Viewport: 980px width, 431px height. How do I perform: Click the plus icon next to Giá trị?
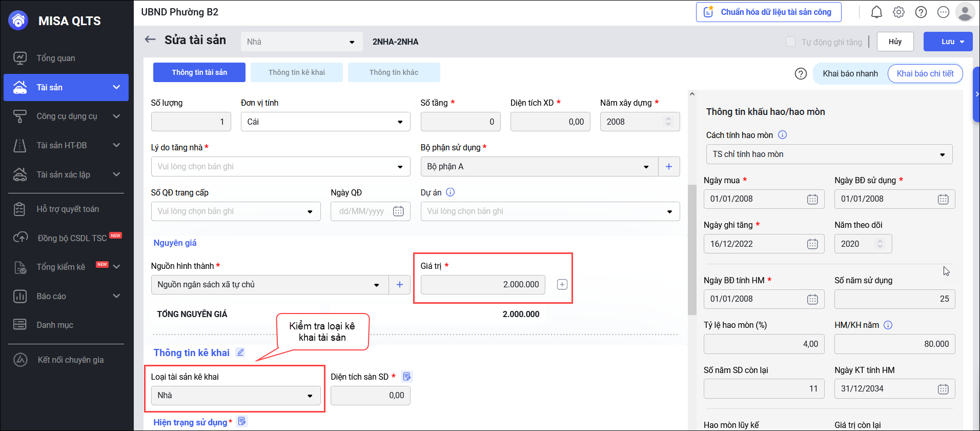tap(562, 285)
